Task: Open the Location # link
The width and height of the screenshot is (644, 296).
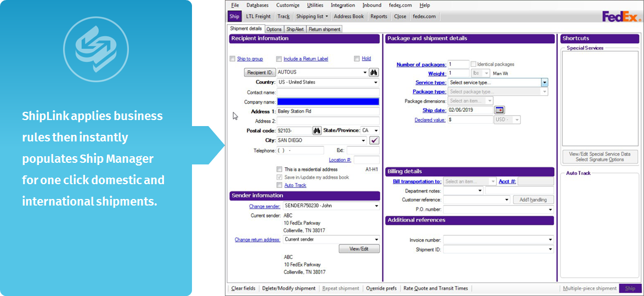Action: (340, 160)
